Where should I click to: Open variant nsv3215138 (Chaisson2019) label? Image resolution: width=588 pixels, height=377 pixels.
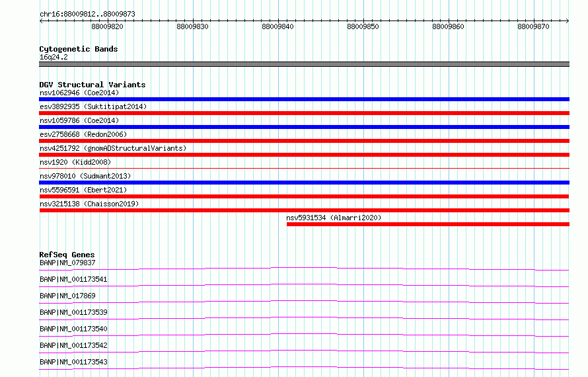[89, 204]
